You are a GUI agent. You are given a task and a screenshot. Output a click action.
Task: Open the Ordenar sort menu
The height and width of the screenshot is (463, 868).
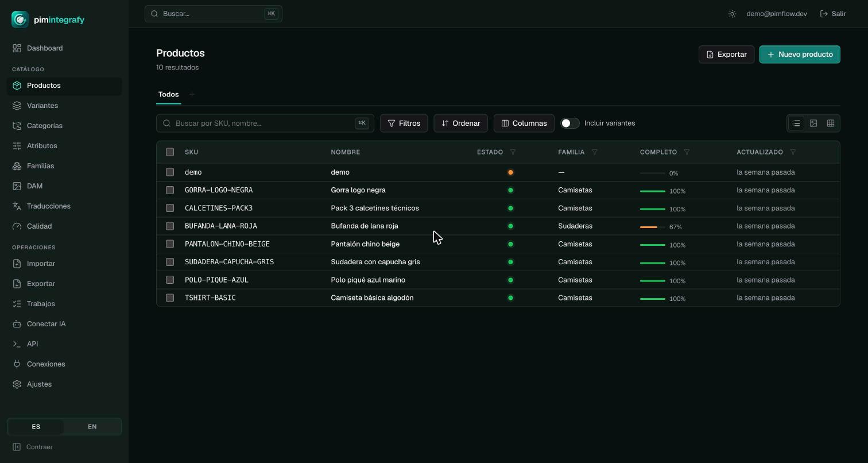[x=461, y=124]
